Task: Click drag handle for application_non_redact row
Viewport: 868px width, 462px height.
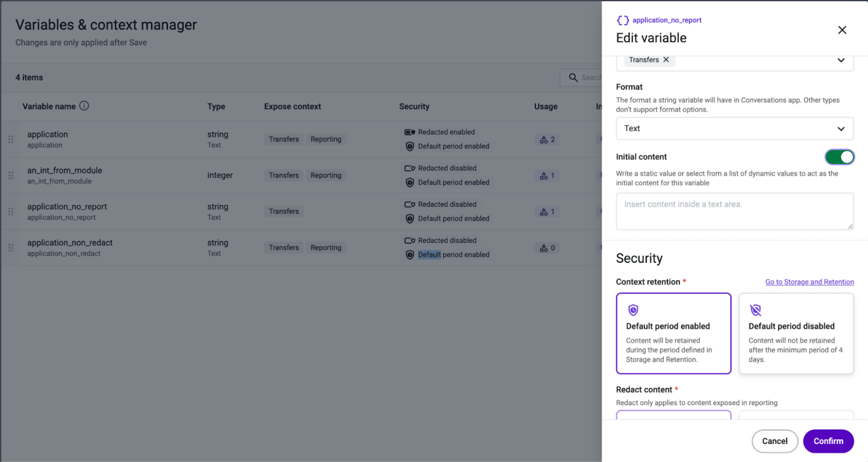Action: click(x=11, y=248)
